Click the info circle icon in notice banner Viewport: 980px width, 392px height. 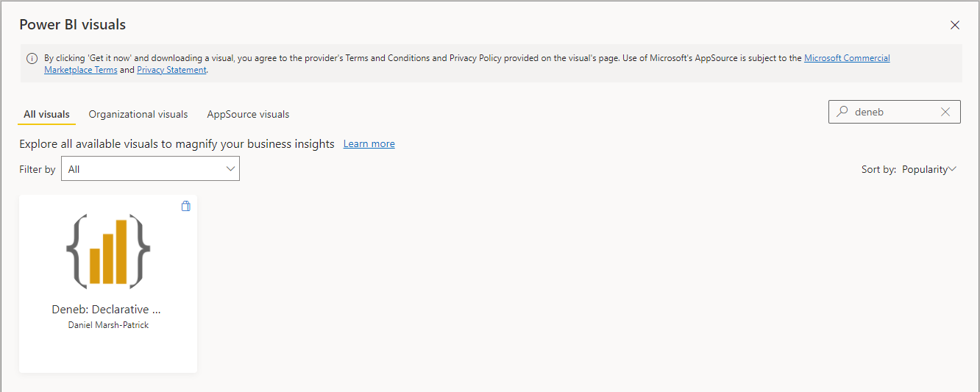point(32,58)
